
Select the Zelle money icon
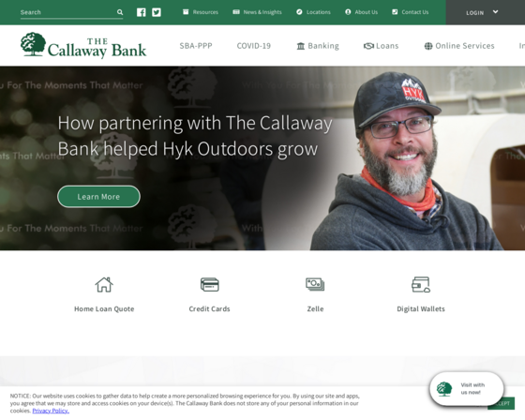[x=315, y=284]
